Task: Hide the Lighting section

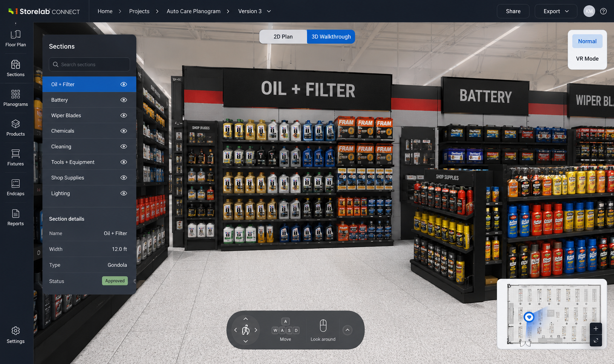Action: (124, 193)
